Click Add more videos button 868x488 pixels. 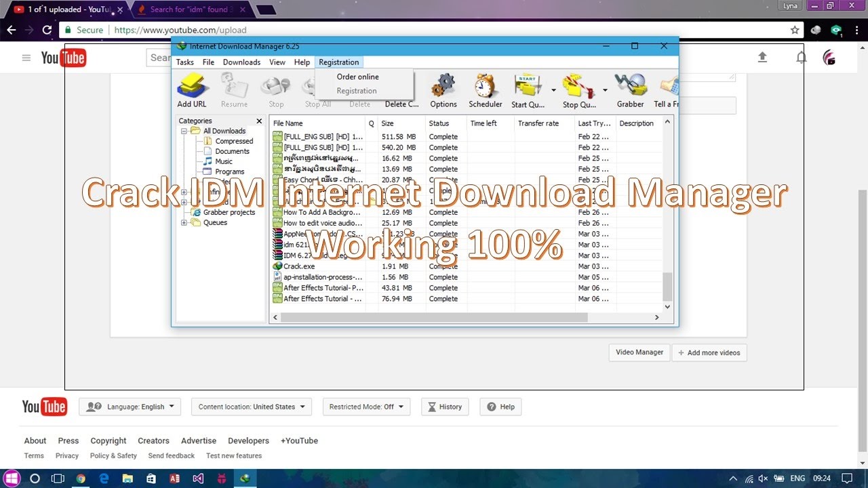[x=709, y=352]
